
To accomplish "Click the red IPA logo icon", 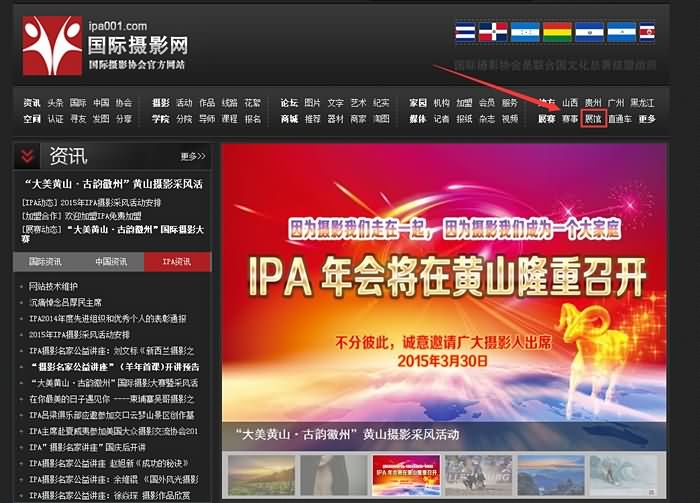I will pos(52,46).
